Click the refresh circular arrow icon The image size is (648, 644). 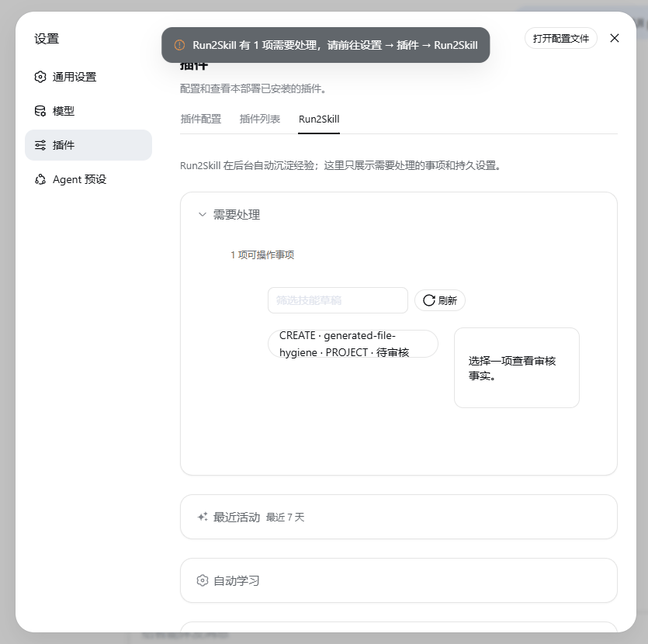pos(429,300)
